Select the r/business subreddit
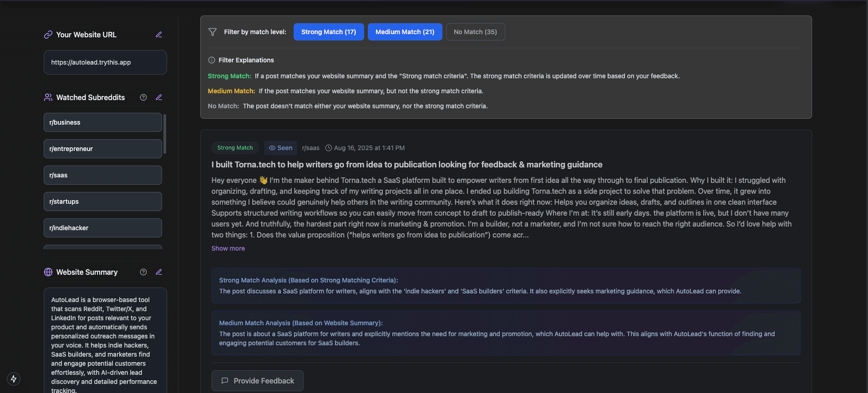The width and height of the screenshot is (868, 393). point(103,122)
